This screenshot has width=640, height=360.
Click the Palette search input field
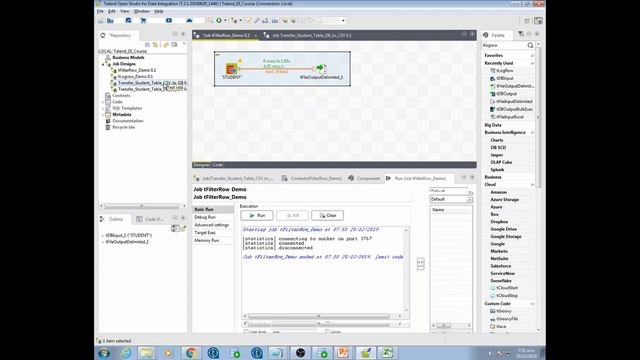pyautogui.click(x=504, y=45)
